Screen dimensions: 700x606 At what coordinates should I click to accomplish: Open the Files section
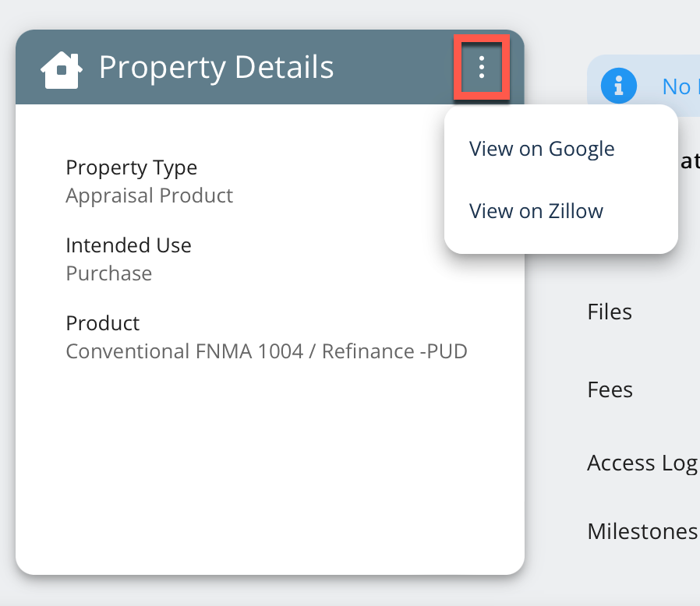click(610, 312)
